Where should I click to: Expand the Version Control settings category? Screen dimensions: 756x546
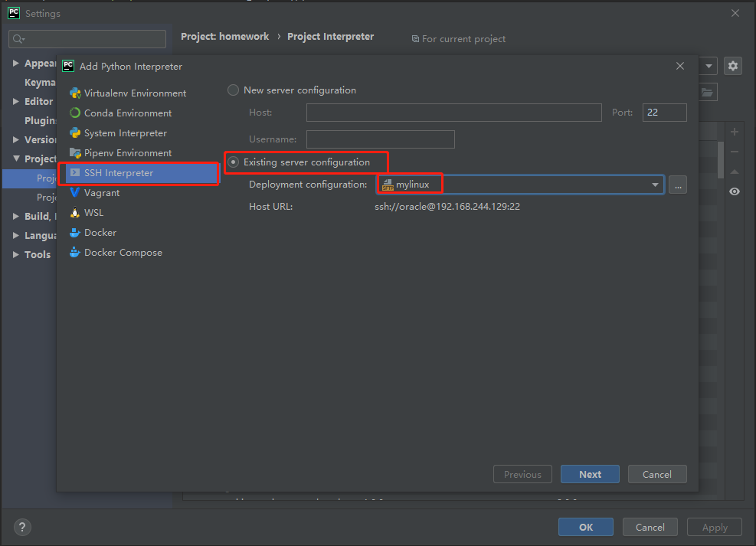point(16,139)
